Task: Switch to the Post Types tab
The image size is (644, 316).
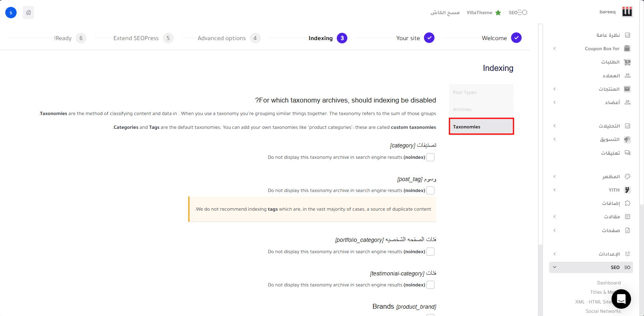Action: pyautogui.click(x=481, y=92)
